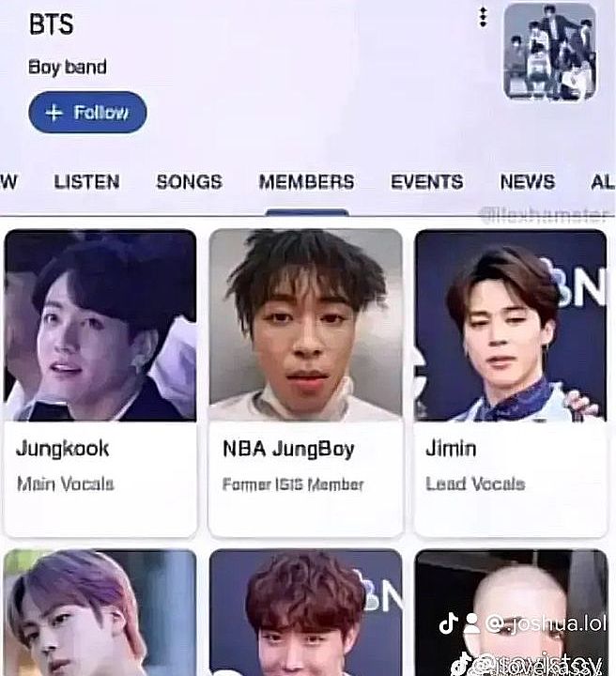616x676 pixels.
Task: Switch to the LISTEN tab
Action: tap(86, 181)
